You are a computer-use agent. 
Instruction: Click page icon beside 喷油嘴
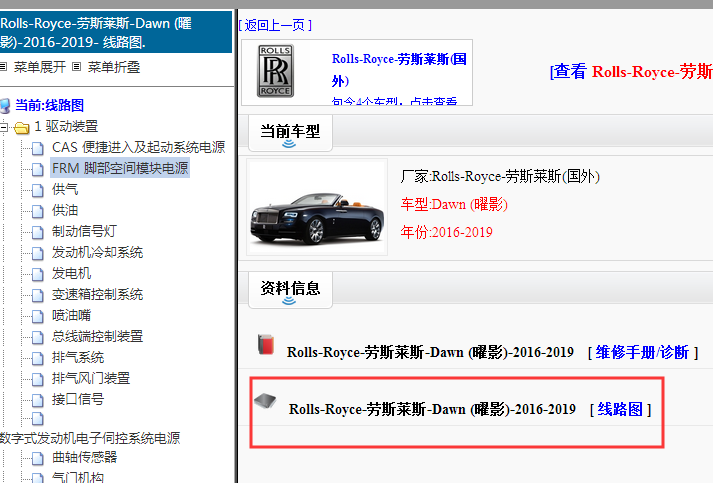click(x=38, y=316)
